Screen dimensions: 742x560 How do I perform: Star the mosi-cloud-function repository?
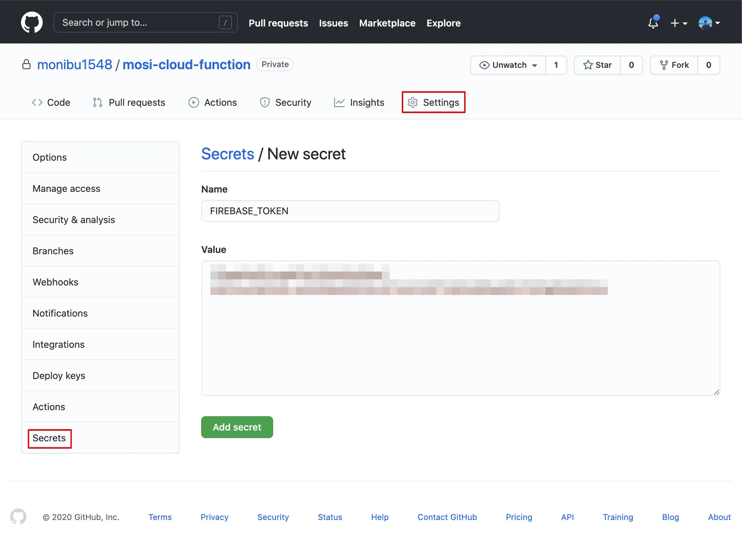[597, 65]
